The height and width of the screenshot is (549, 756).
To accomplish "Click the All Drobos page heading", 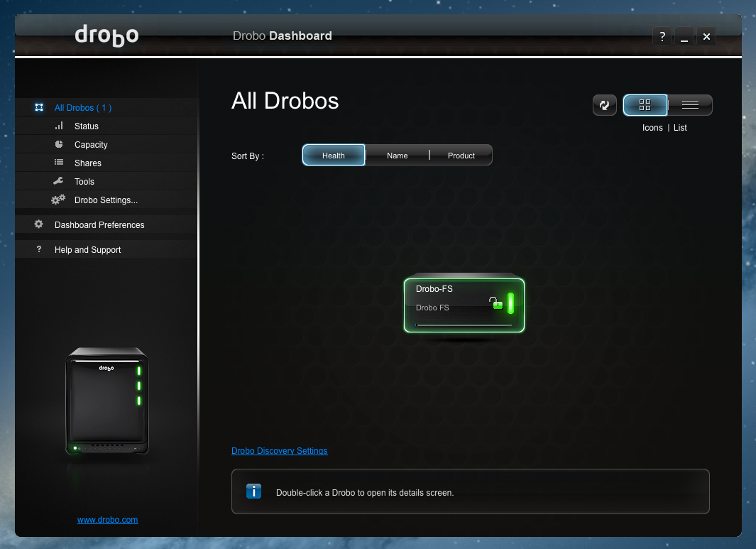I will point(285,101).
